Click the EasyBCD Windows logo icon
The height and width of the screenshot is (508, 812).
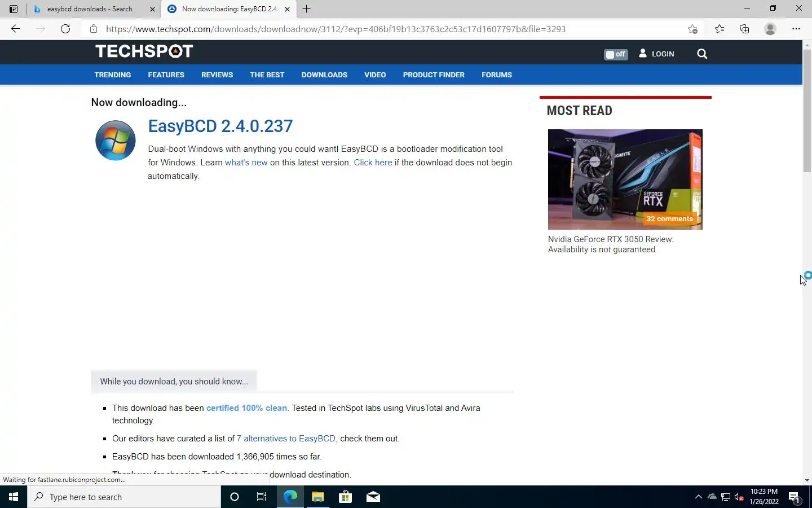click(x=116, y=140)
